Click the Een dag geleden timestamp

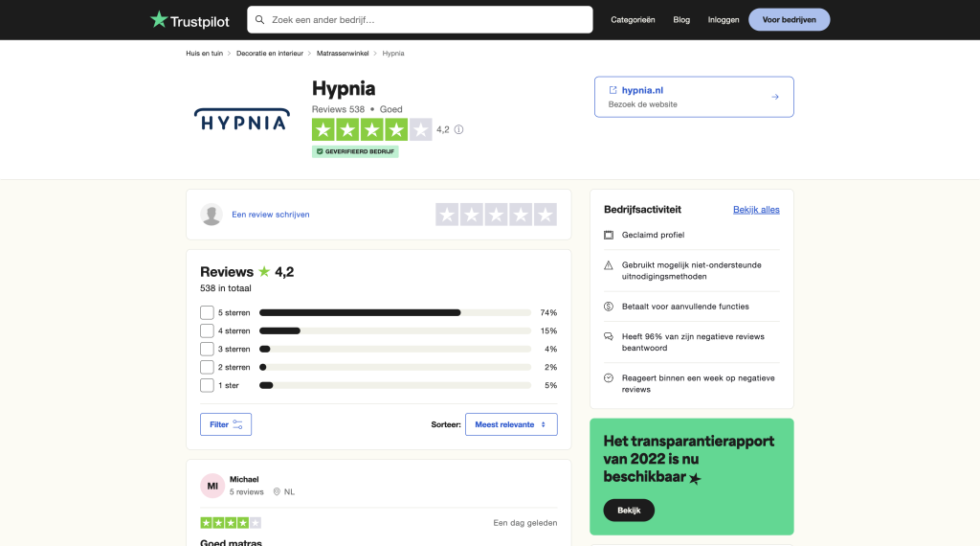point(525,523)
